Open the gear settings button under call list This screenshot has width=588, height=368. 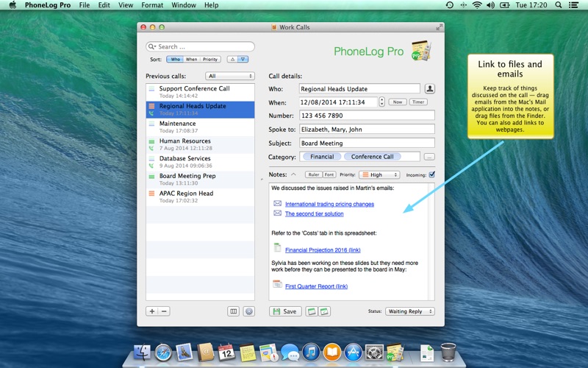point(249,311)
